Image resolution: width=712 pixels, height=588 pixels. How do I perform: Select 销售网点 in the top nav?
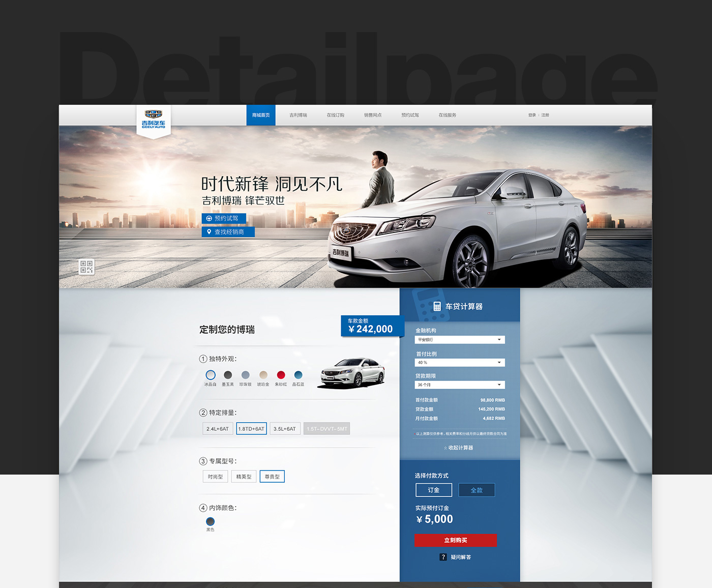point(373,115)
